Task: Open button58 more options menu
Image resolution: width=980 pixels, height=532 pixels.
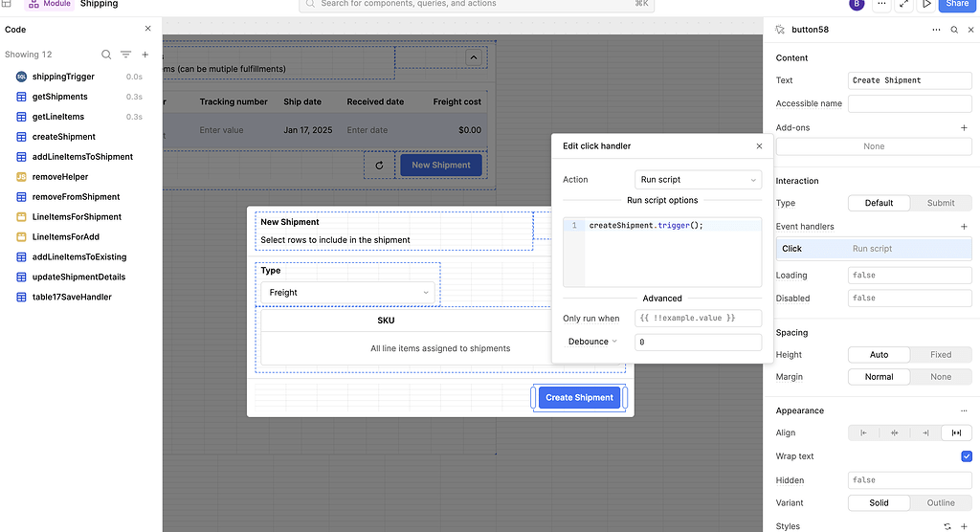Action: tap(936, 30)
